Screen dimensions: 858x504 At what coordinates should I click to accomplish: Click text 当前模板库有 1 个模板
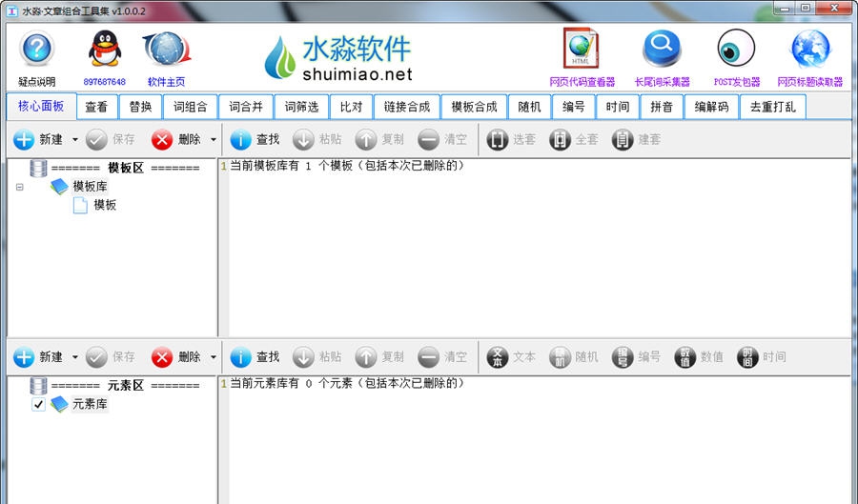[292, 166]
